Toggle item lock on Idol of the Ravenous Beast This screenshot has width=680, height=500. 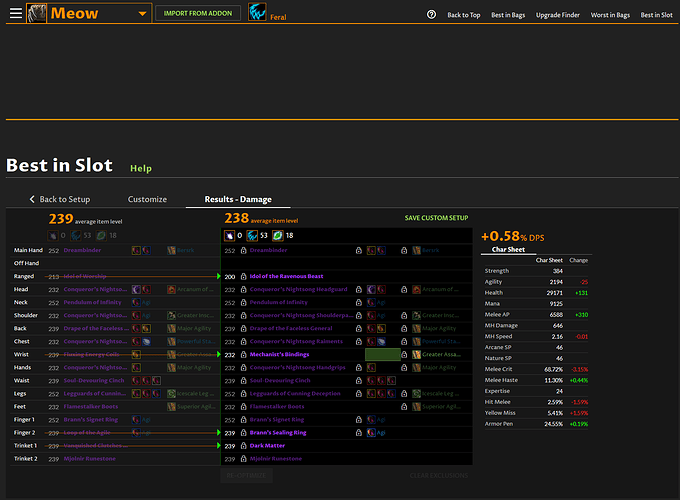coord(243,276)
